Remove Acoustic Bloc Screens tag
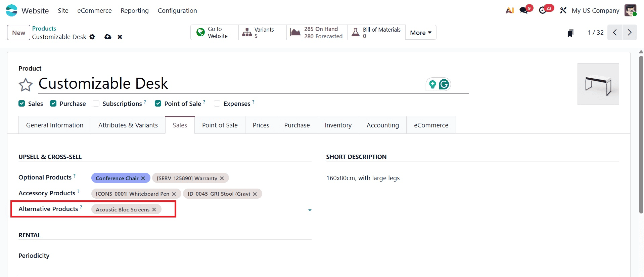Viewport: 644px width, 277px height. 154,209
